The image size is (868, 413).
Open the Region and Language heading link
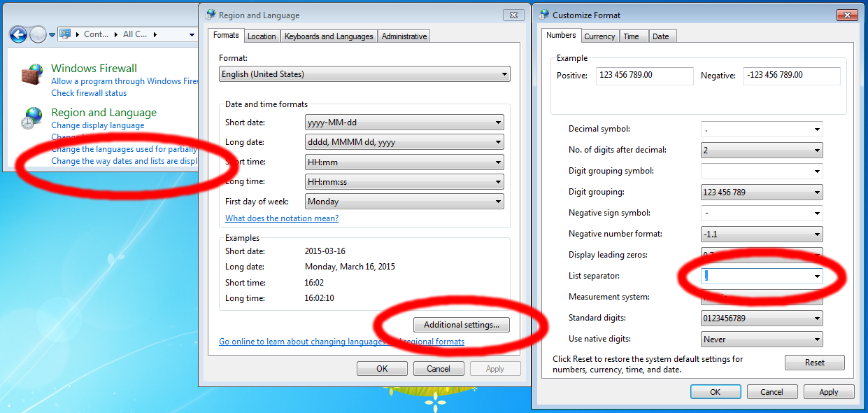click(104, 113)
